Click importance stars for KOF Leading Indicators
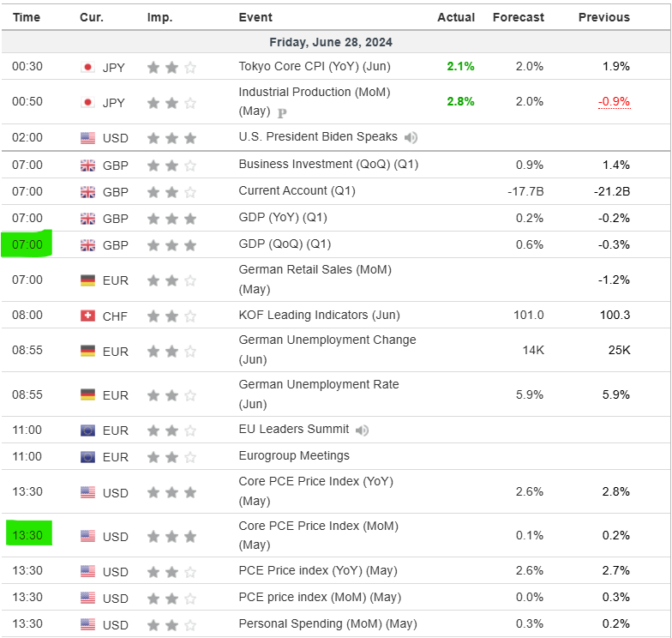This screenshot has height=638, width=672. click(171, 316)
